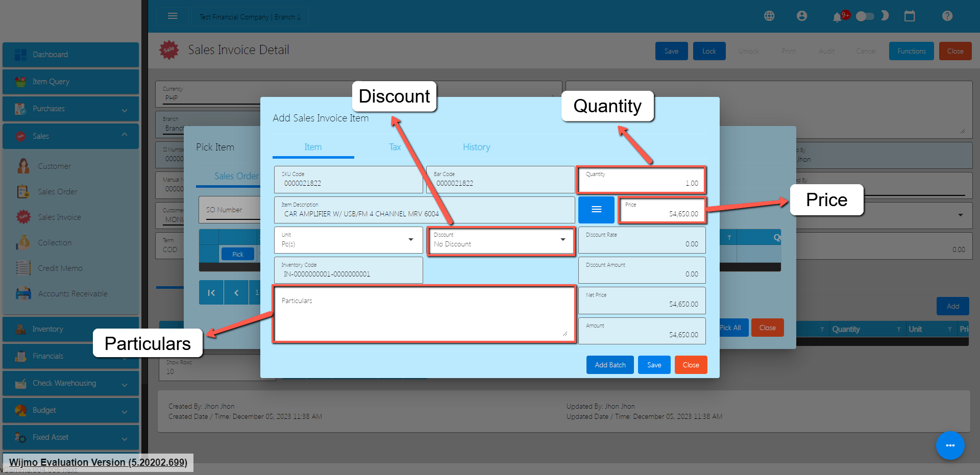Click the blue list icon beside Price

tap(596, 210)
